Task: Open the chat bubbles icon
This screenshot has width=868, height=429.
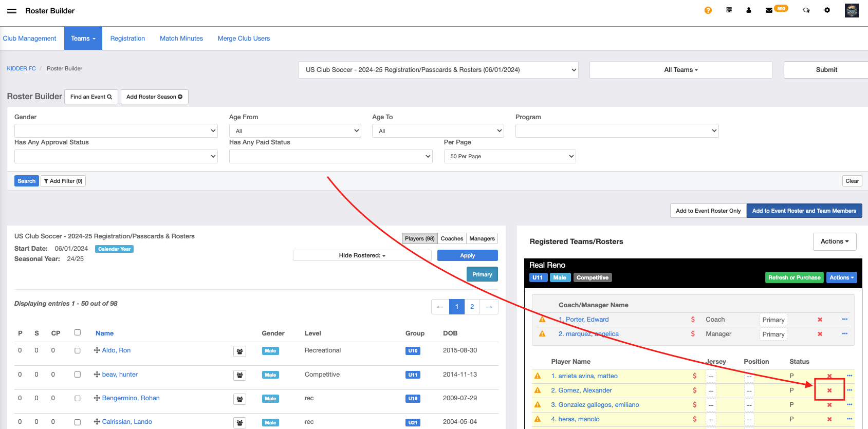Action: click(806, 10)
